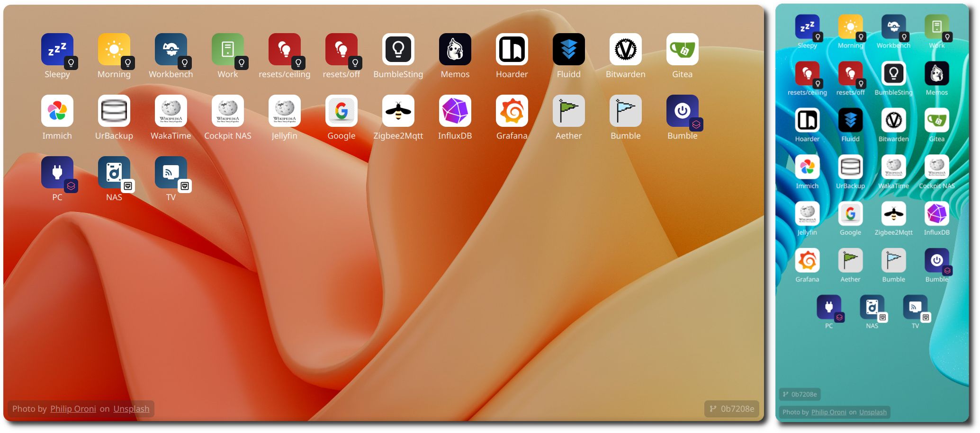Image resolution: width=980 pixels, height=433 pixels.
Task: Open Cockpit NAS in the desktop view
Action: [x=228, y=111]
